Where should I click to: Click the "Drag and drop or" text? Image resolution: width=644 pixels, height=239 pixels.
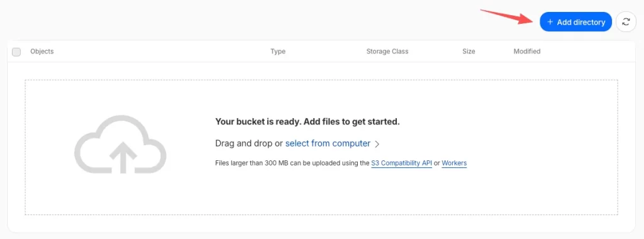[249, 143]
